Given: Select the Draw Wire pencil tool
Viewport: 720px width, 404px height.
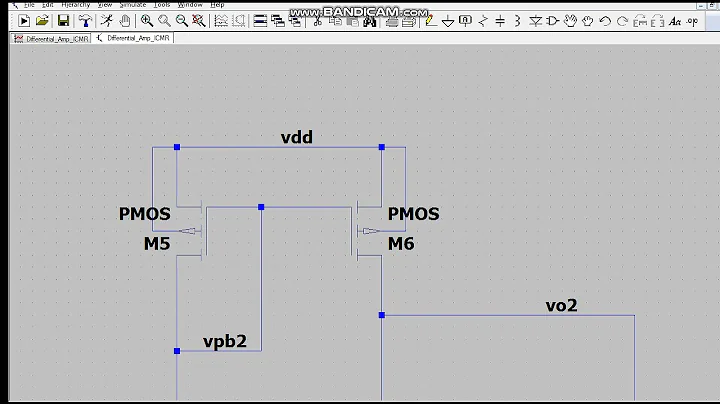Looking at the screenshot, I should tap(430, 21).
